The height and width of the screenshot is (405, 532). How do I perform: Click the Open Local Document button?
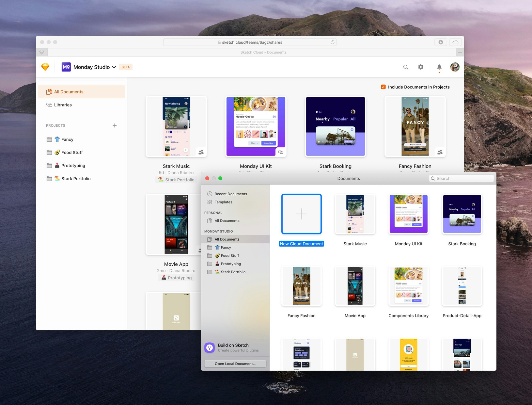coord(235,364)
